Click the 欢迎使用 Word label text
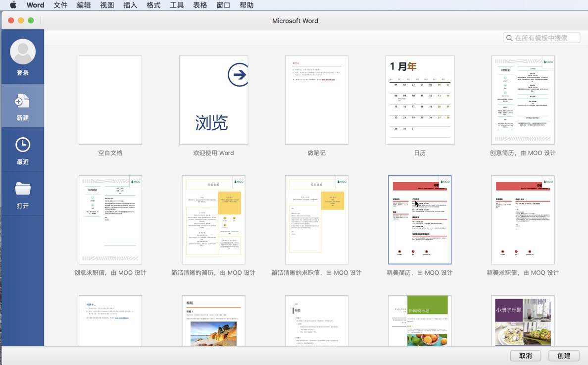Image resolution: width=588 pixels, height=365 pixels. click(213, 153)
